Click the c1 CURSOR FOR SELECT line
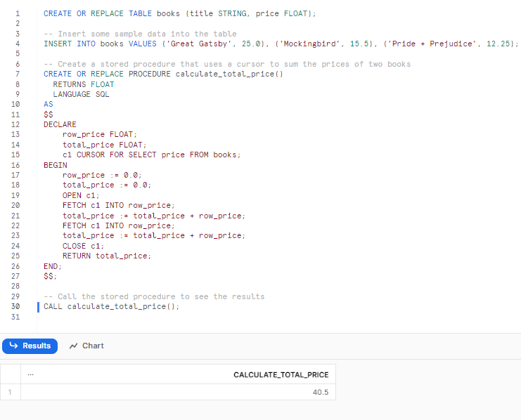This screenshot has height=420, width=521. click(x=151, y=155)
